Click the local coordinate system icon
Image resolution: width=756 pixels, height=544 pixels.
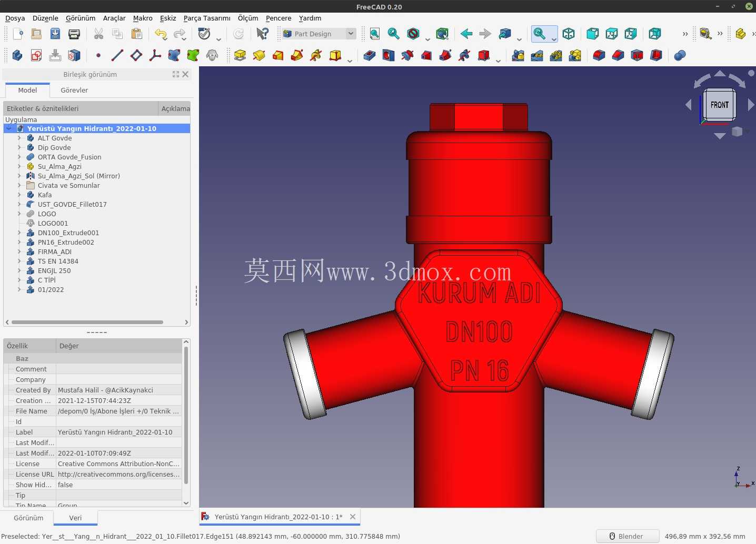[x=155, y=55]
